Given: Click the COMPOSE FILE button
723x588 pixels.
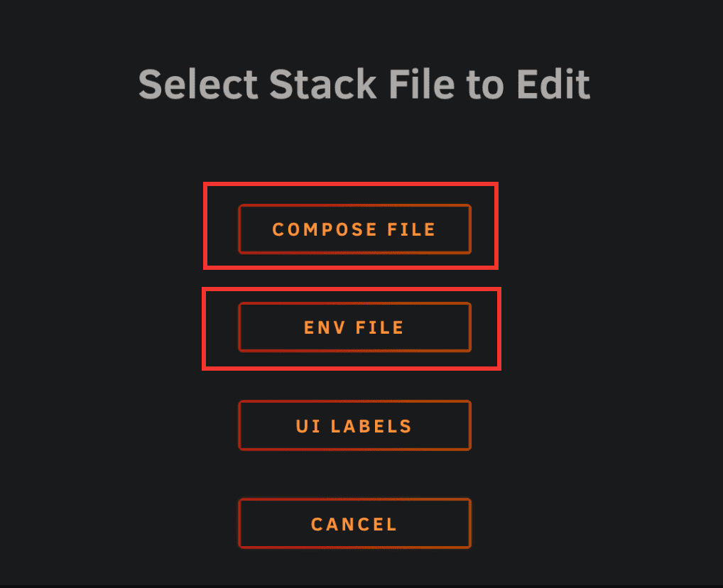Looking at the screenshot, I should point(354,229).
